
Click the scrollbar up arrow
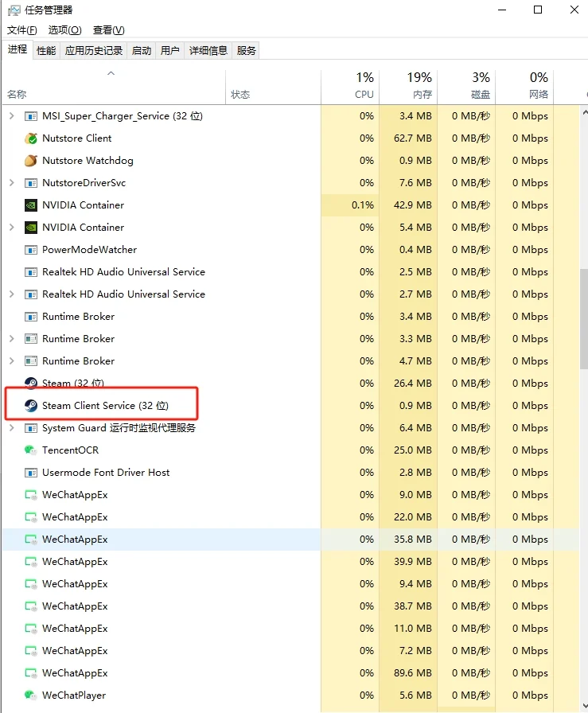tap(584, 112)
